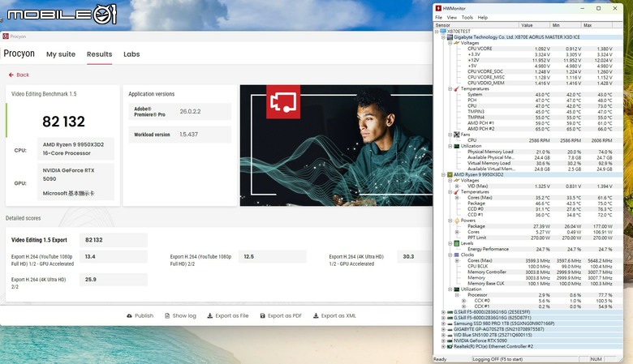The height and width of the screenshot is (364, 633).
Task: Click the Value column header
Action: click(535, 25)
